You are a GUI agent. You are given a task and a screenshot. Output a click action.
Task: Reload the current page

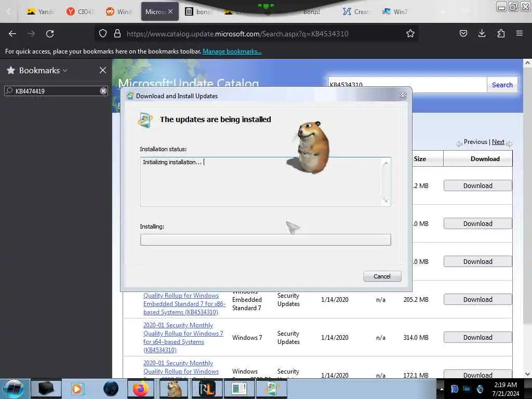click(50, 34)
